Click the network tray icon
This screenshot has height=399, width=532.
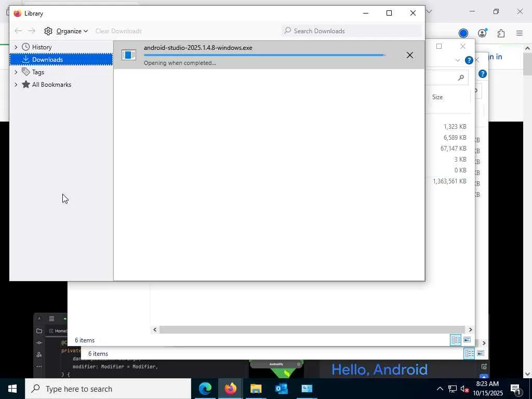point(453,389)
